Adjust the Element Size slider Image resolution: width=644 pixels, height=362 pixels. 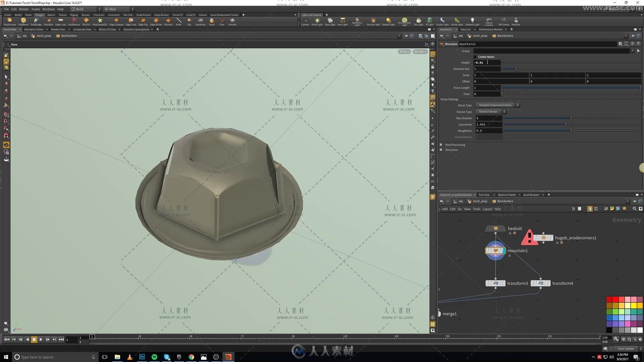click(571, 69)
